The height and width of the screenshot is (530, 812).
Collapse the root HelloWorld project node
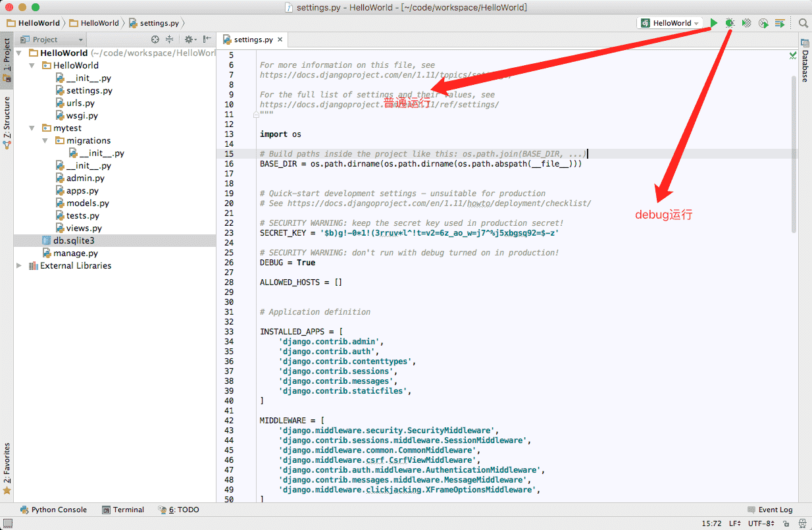[x=19, y=53]
